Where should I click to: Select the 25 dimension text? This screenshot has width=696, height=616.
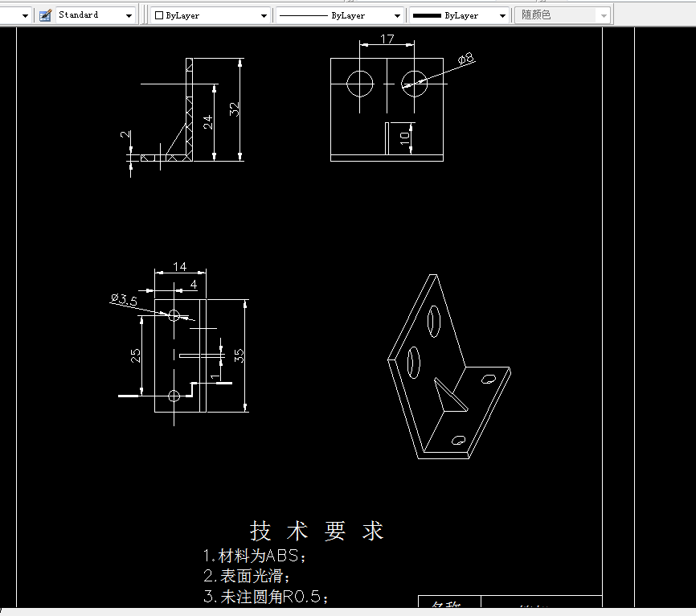135,355
